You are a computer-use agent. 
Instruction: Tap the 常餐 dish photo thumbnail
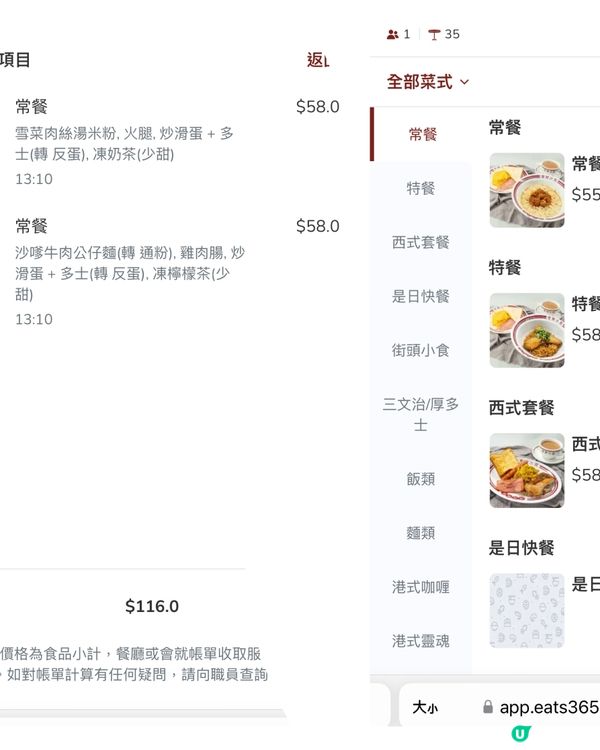527,190
